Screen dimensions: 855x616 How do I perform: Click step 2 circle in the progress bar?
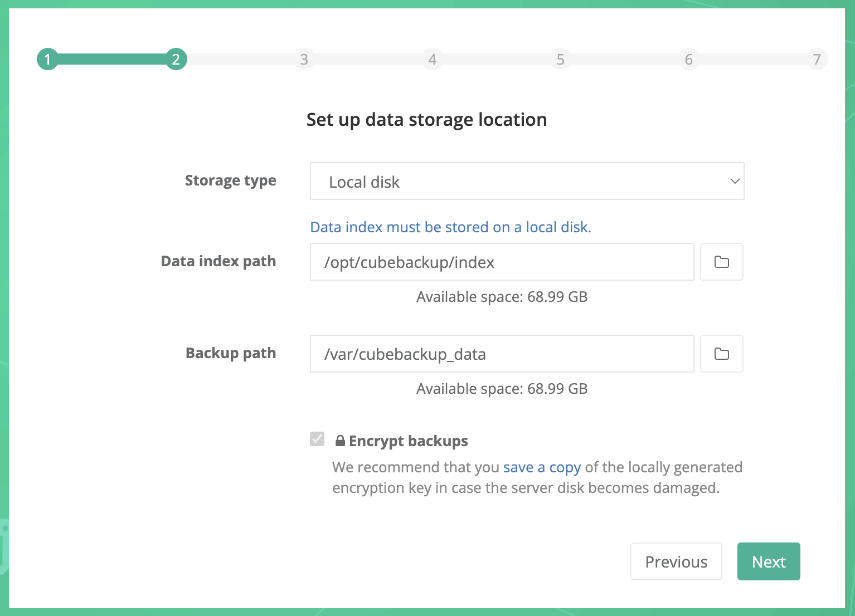176,58
